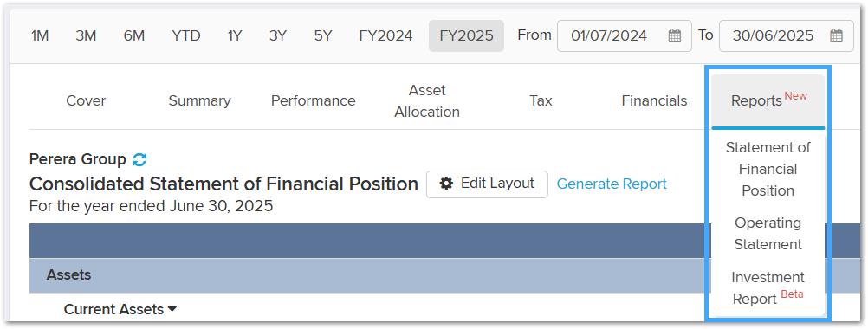Select the 1M time range

click(x=40, y=36)
